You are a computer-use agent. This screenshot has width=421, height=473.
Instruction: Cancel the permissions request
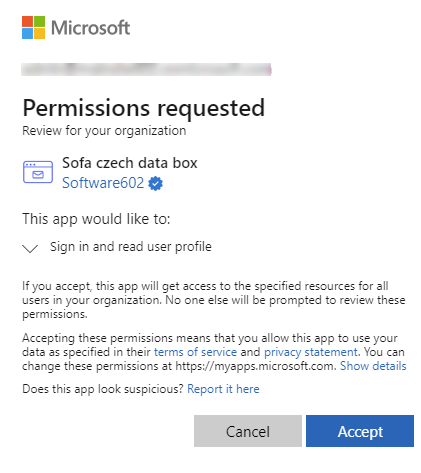point(248,431)
